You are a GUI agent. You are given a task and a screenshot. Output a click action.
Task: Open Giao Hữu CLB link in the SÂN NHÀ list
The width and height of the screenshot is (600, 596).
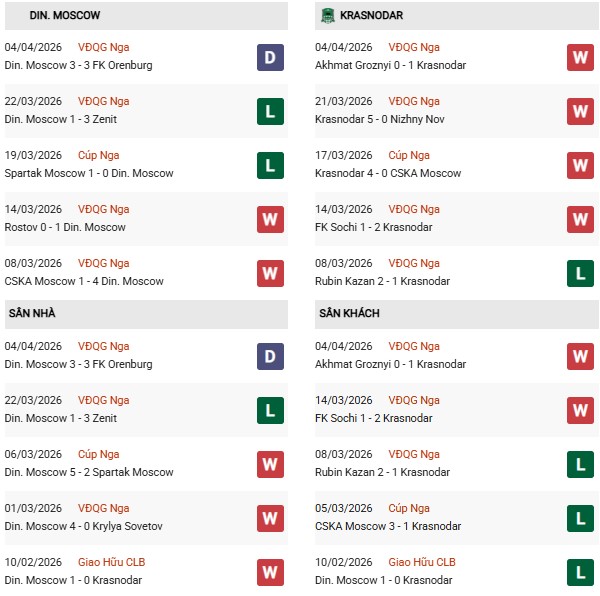click(110, 562)
